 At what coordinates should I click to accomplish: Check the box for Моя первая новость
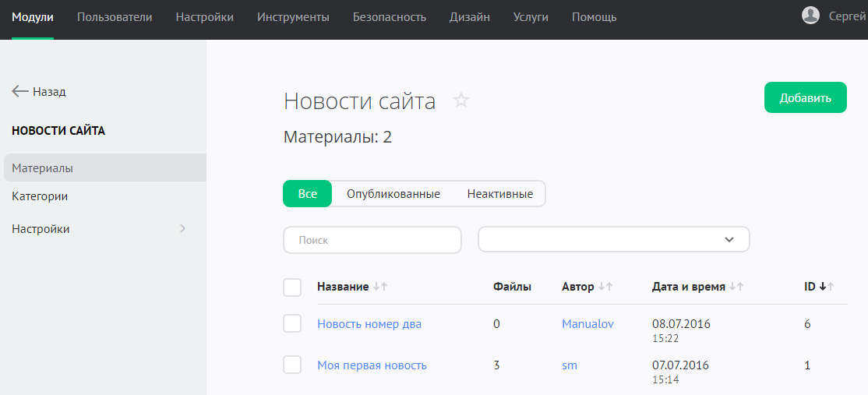292,365
